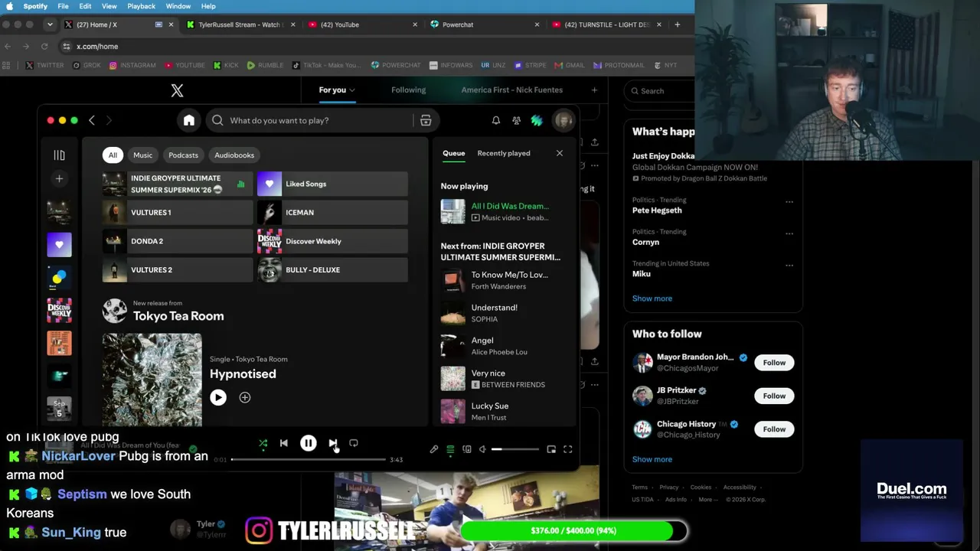Open more options for Pete Hegseth trend
Image resolution: width=980 pixels, height=551 pixels.
[789, 202]
